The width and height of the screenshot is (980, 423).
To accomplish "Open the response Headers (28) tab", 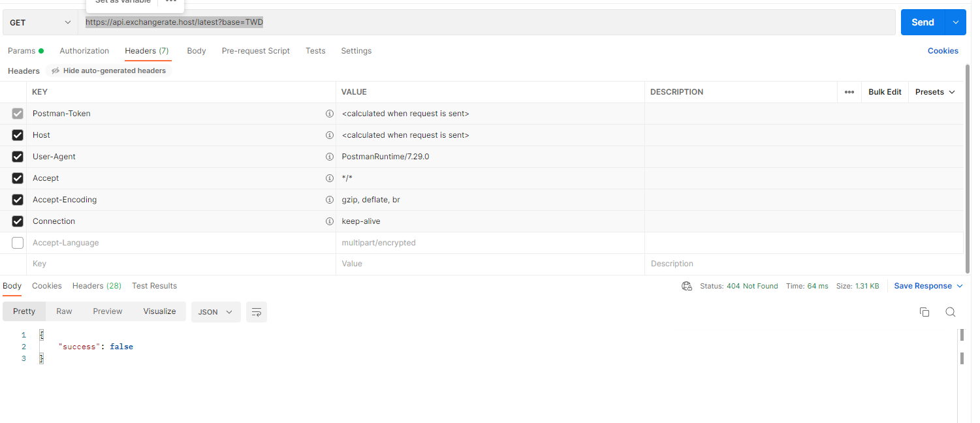I will [x=97, y=286].
